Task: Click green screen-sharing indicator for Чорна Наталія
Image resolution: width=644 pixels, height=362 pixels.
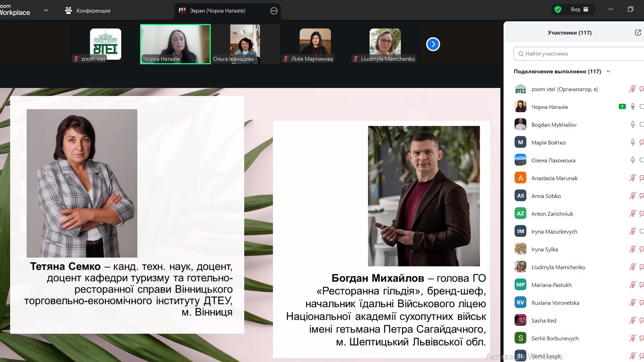Action: click(x=622, y=107)
